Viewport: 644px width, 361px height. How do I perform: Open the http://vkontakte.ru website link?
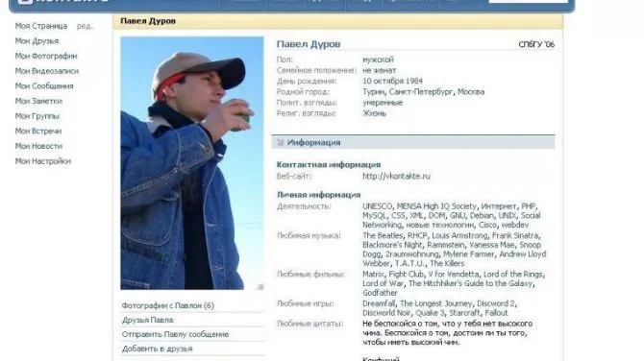(396, 176)
